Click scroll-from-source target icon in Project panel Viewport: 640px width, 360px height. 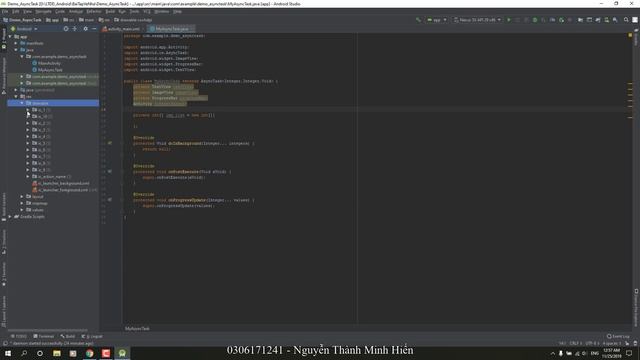coord(66,29)
